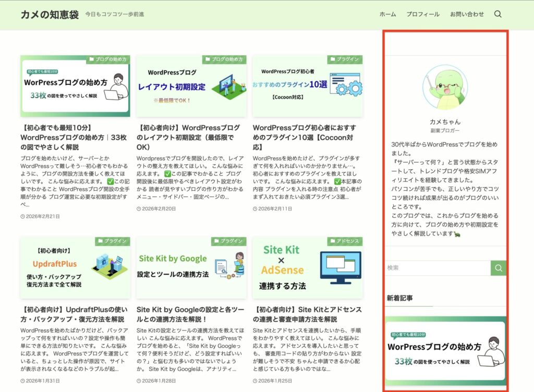Click プラグイン tag on the UpdraftPlus card
Viewport: 534px width, 392px height.
(112, 241)
